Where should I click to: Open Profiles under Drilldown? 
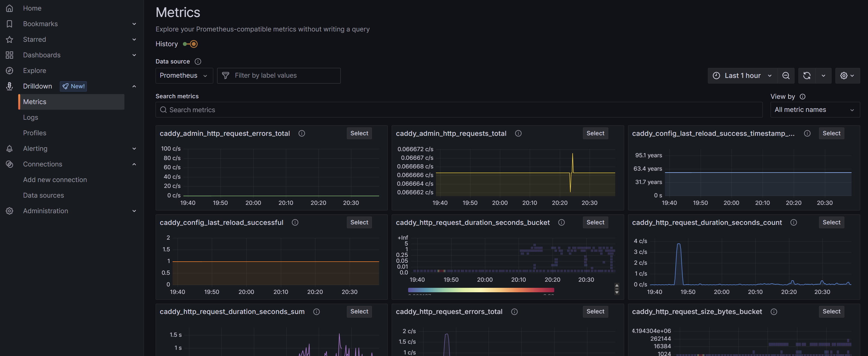click(35, 133)
